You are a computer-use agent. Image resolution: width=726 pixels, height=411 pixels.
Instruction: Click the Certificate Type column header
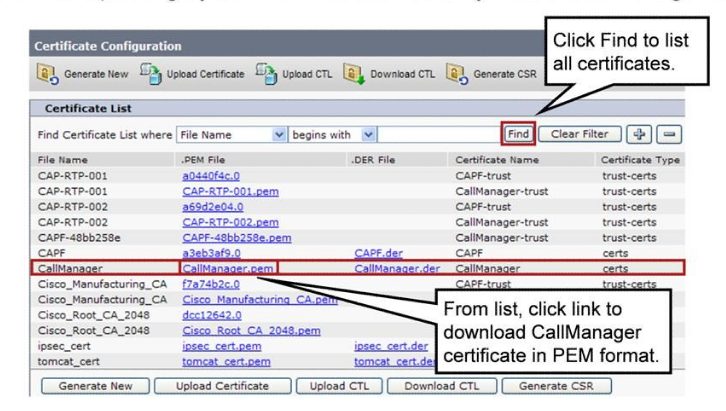(640, 160)
